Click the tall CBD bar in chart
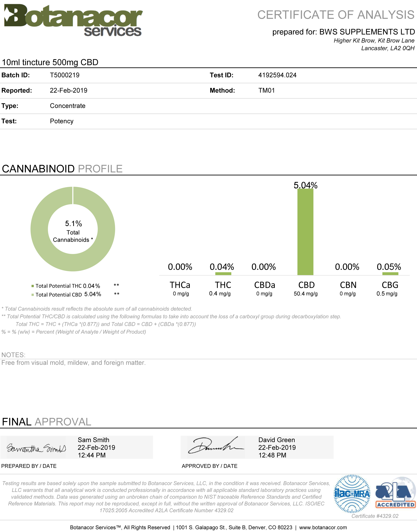The width and height of the screenshot is (417, 532). (305, 232)
